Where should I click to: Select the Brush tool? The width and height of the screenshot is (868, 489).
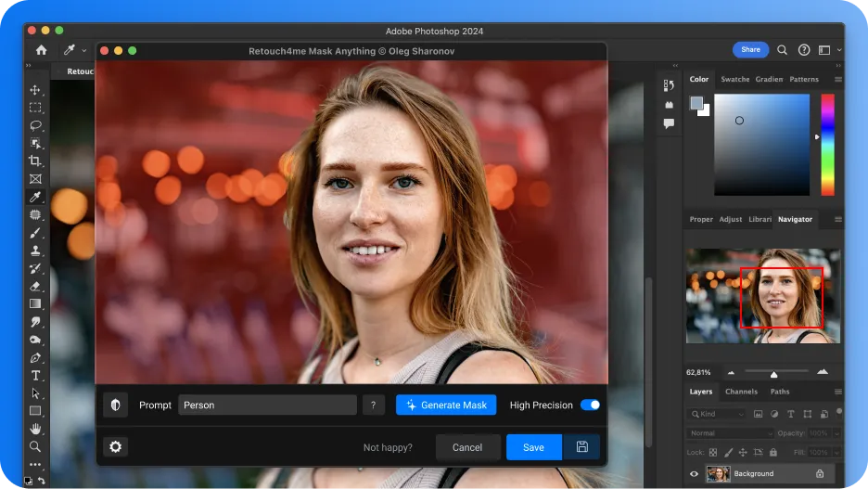[35, 233]
